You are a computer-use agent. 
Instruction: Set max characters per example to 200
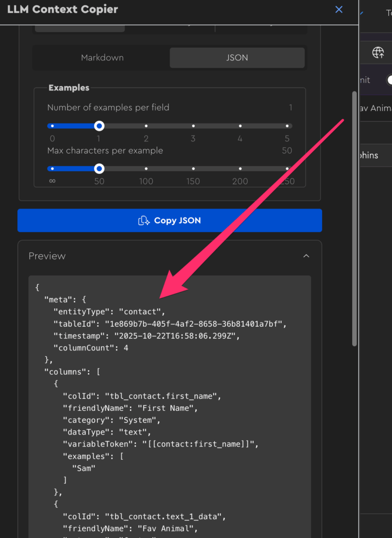[240, 169]
